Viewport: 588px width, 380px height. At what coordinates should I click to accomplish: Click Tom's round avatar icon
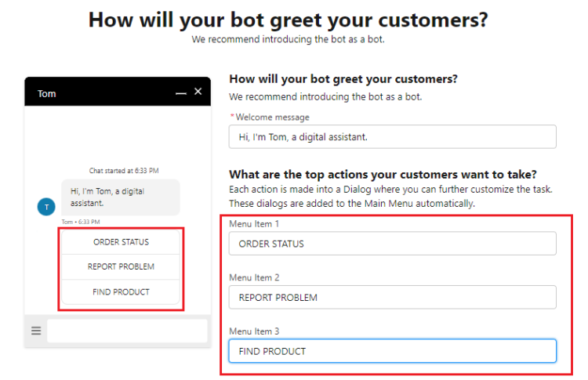(x=46, y=207)
